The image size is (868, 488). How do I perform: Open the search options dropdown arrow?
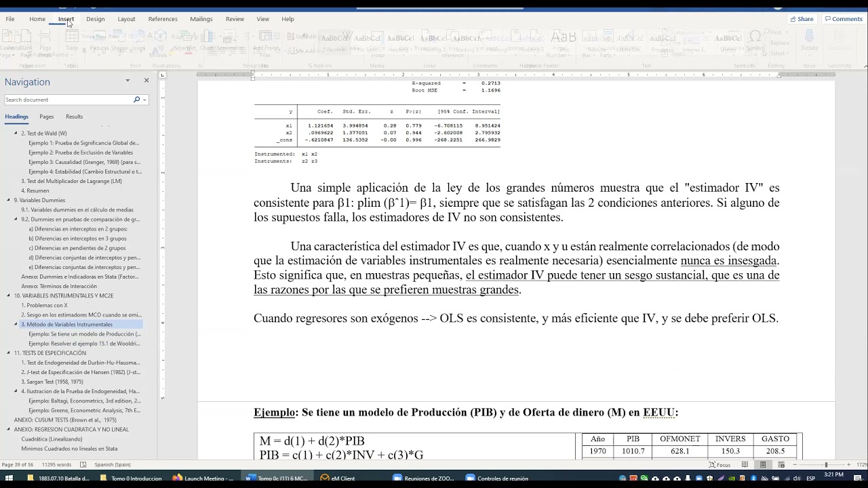pyautogui.click(x=144, y=100)
